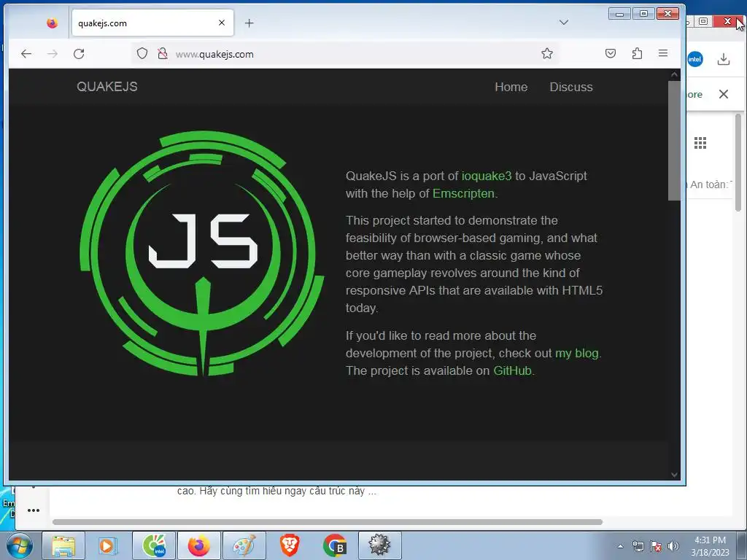Open the volume speaker tray icon

pos(673,546)
